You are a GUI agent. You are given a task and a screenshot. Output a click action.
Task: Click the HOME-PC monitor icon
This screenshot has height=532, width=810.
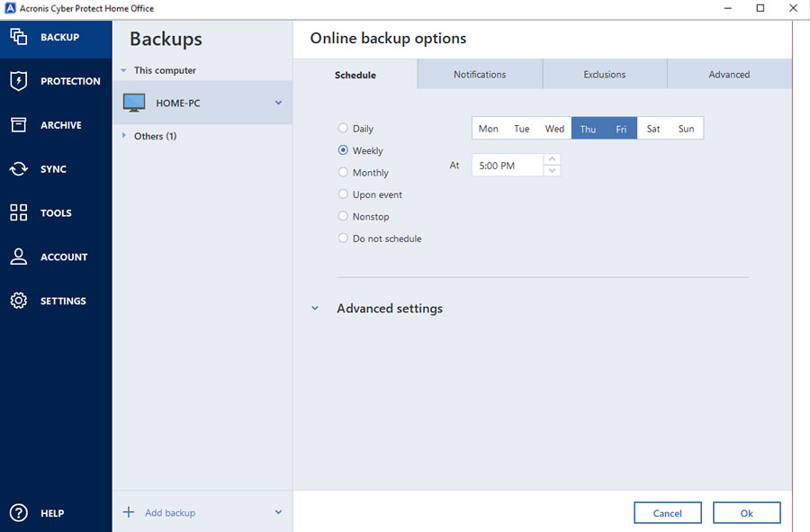tap(134, 103)
